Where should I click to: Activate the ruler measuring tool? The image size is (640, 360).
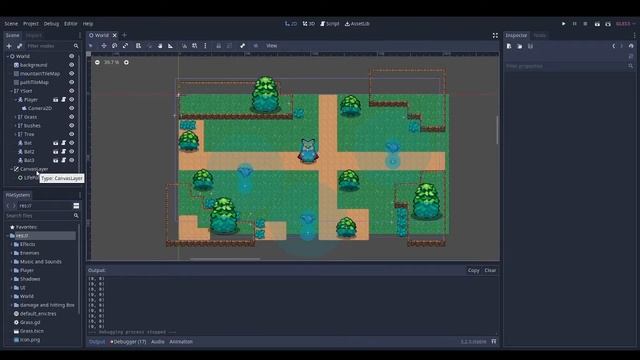point(171,46)
